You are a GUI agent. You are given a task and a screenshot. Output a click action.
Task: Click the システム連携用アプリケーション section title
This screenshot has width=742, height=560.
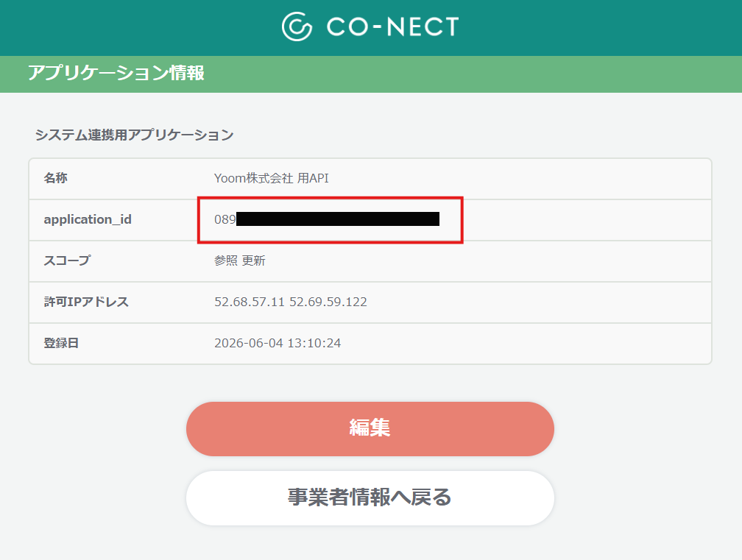pos(135,135)
